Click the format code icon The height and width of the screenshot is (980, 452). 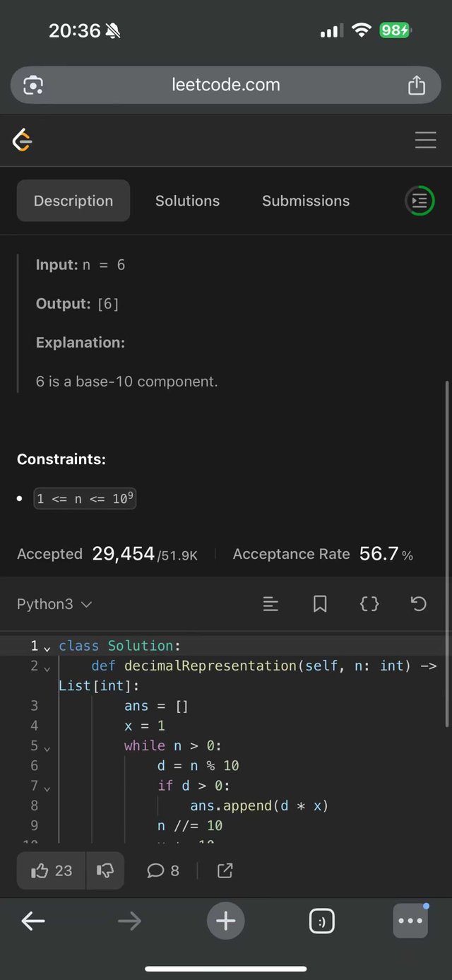point(270,604)
